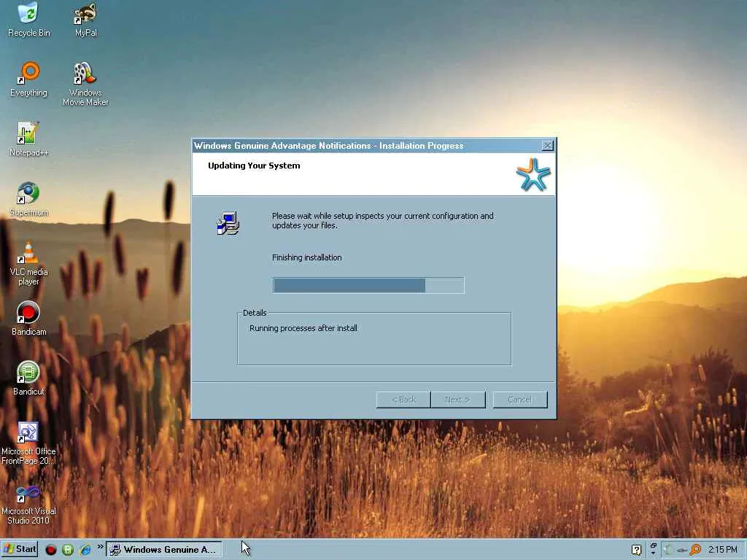Viewport: 747px width, 560px height.
Task: Select the Notepad++ desktop icon
Action: (28, 139)
